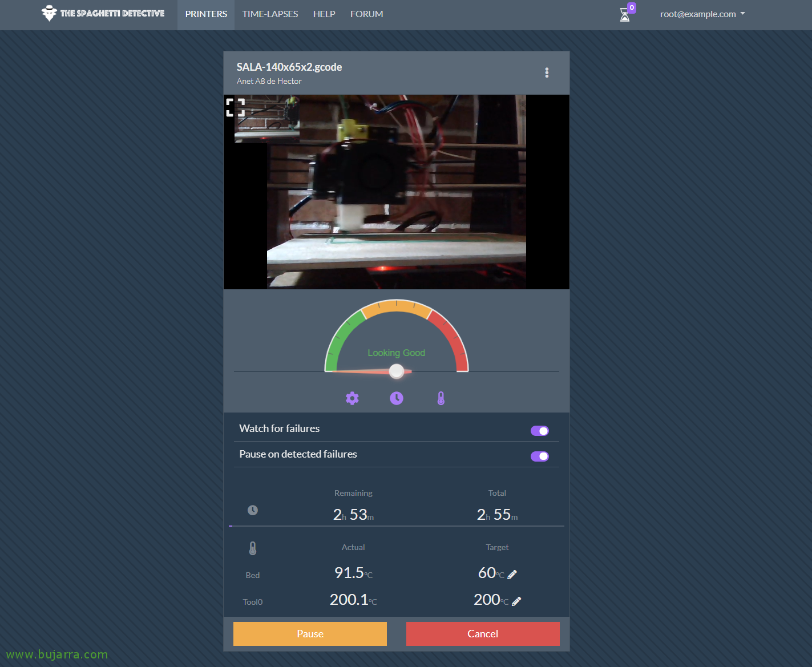Open the hourglass notifications icon
The width and height of the screenshot is (812, 667).
tap(625, 15)
